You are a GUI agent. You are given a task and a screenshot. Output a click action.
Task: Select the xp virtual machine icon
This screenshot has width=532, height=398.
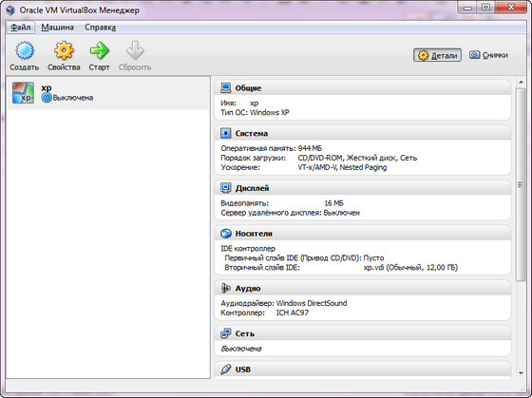[23, 92]
